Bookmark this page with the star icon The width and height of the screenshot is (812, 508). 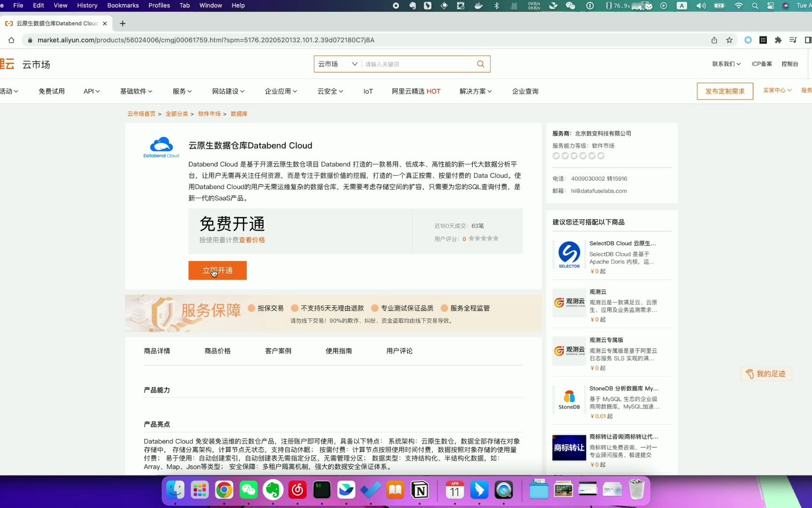point(729,40)
